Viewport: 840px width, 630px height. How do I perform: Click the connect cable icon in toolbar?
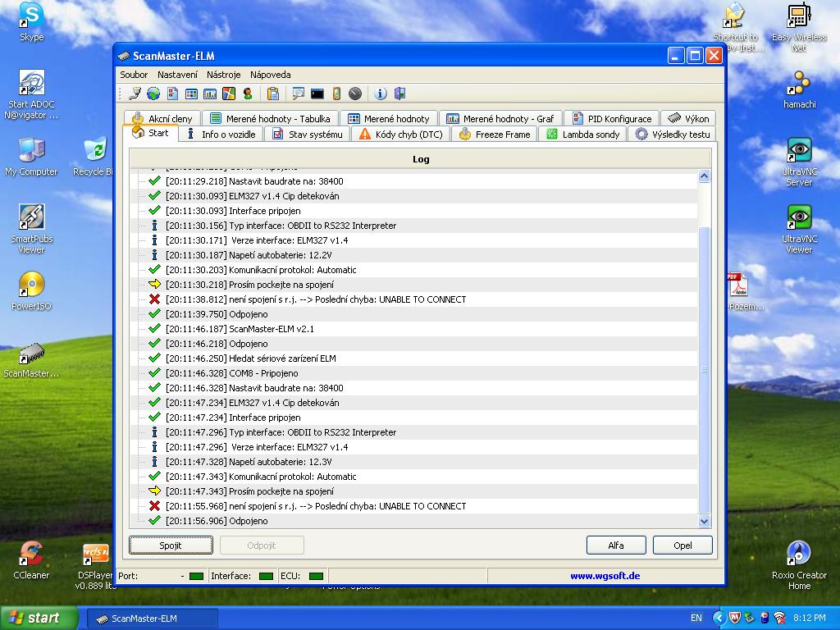(x=135, y=94)
